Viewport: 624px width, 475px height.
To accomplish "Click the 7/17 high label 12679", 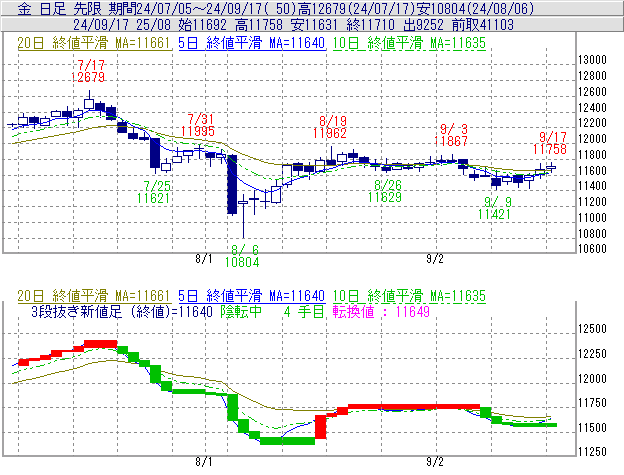I will pyautogui.click(x=88, y=77).
